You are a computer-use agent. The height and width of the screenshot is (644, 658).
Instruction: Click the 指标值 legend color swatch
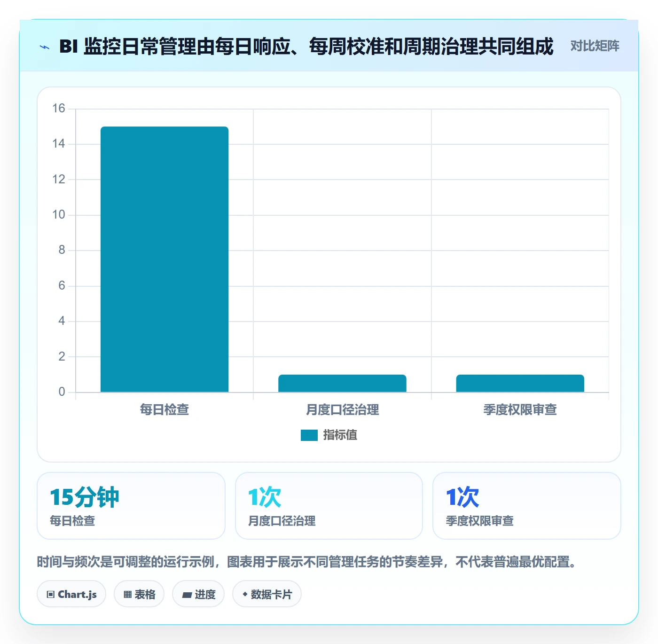pyautogui.click(x=309, y=435)
